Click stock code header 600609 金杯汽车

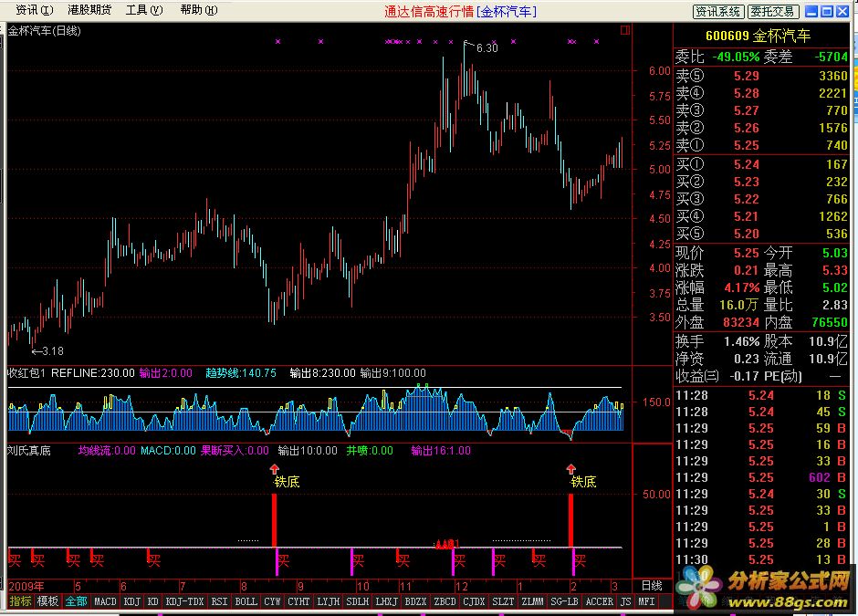point(758,37)
